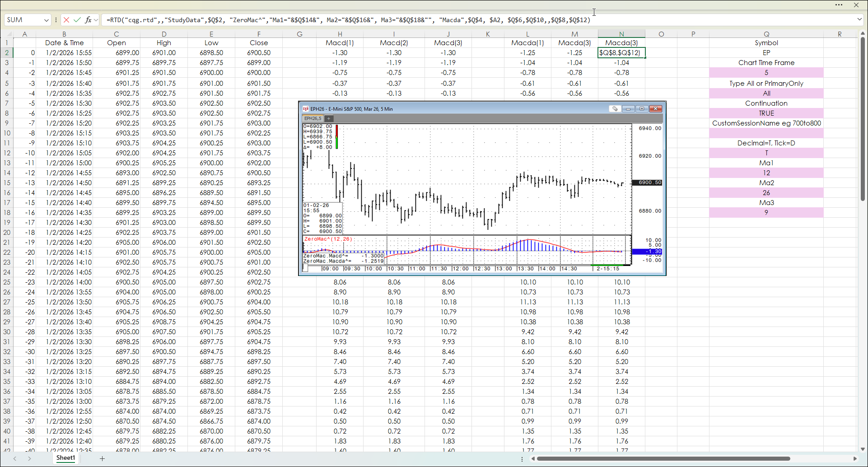Click the Symbol cell containing EP

(766, 53)
